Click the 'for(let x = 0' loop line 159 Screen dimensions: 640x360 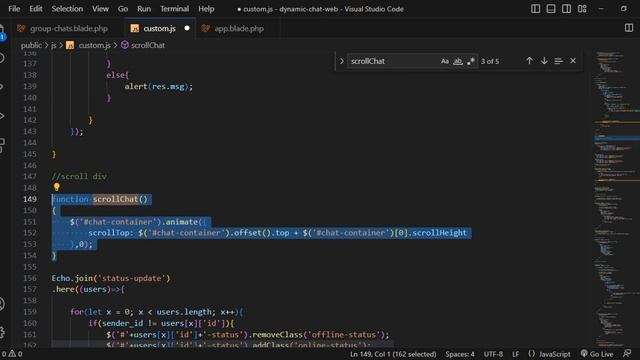(156, 312)
